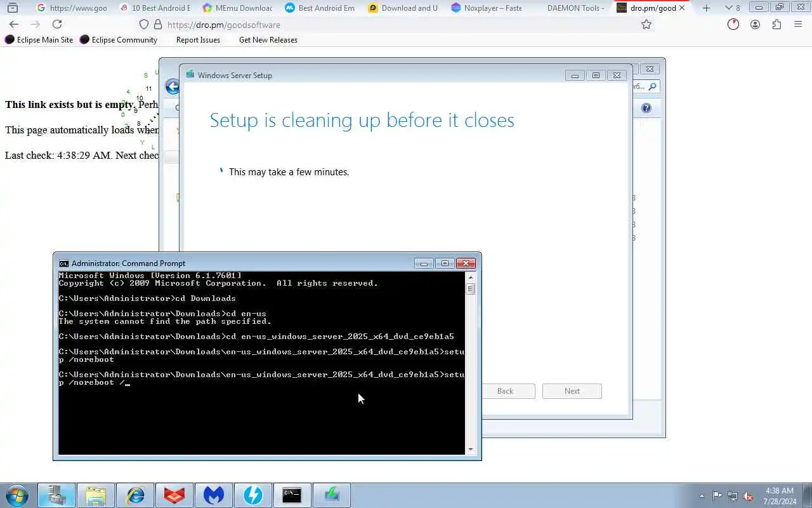Open Malwarebytes from the taskbar

[x=214, y=495]
